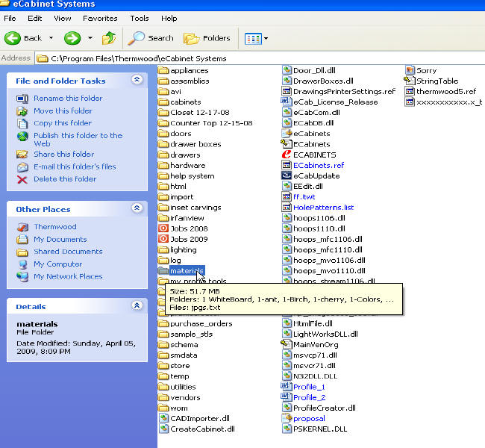Select the Jobs 2009 red icon
This screenshot has height=448, width=485.
pos(163,239)
